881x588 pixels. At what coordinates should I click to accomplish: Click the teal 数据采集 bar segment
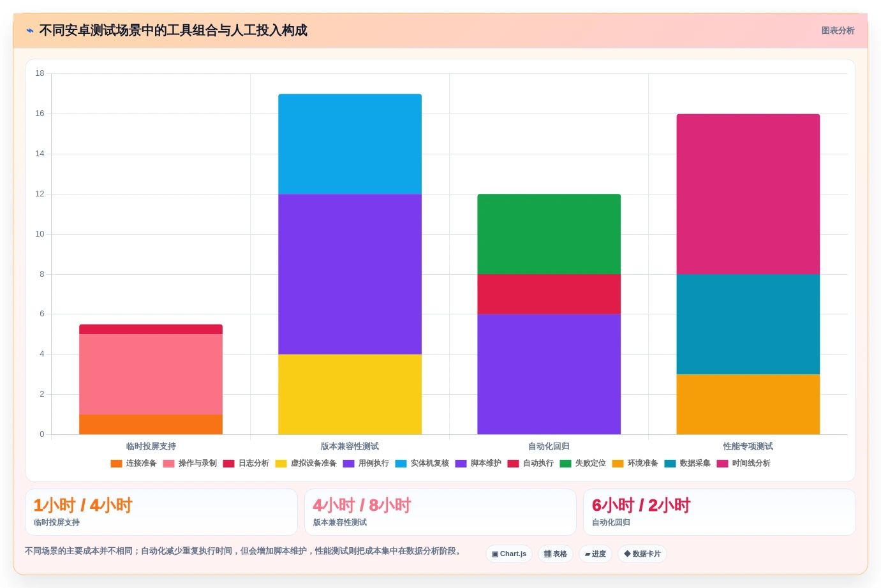748,324
